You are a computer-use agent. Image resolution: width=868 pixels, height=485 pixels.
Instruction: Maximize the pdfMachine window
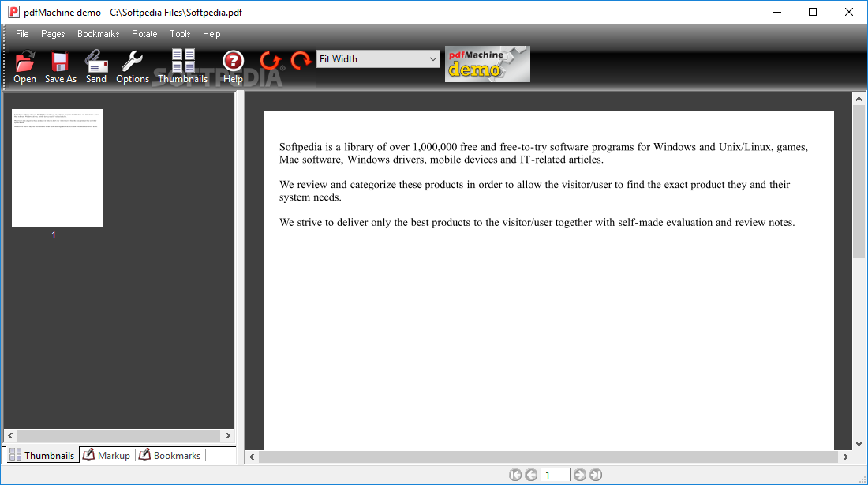coord(813,12)
